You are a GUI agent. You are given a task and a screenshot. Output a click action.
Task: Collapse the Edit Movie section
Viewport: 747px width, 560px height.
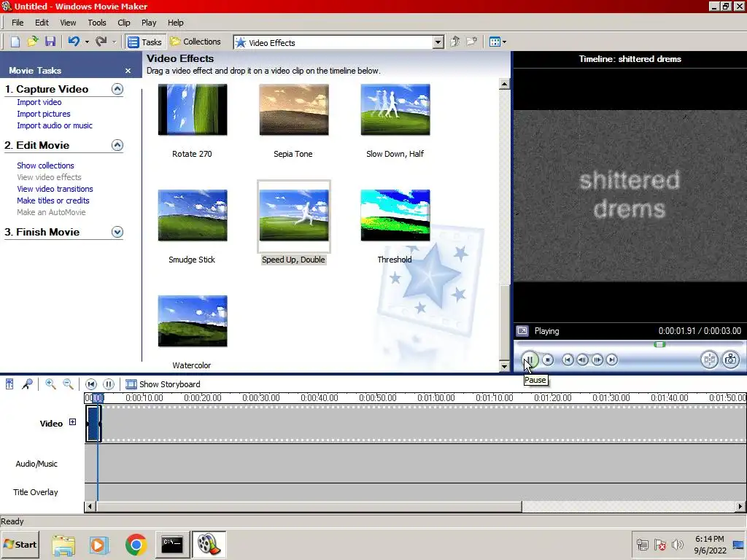117,145
